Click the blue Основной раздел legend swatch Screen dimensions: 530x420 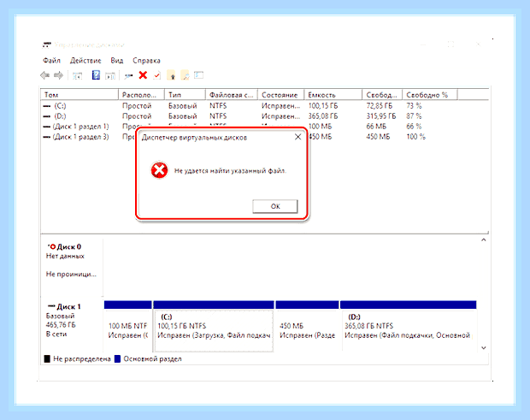[118, 358]
